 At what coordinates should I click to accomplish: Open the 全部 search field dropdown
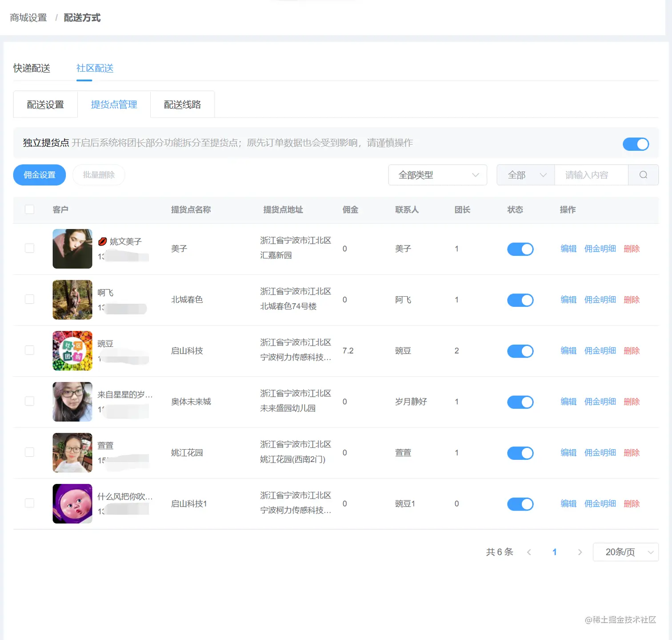coord(526,175)
